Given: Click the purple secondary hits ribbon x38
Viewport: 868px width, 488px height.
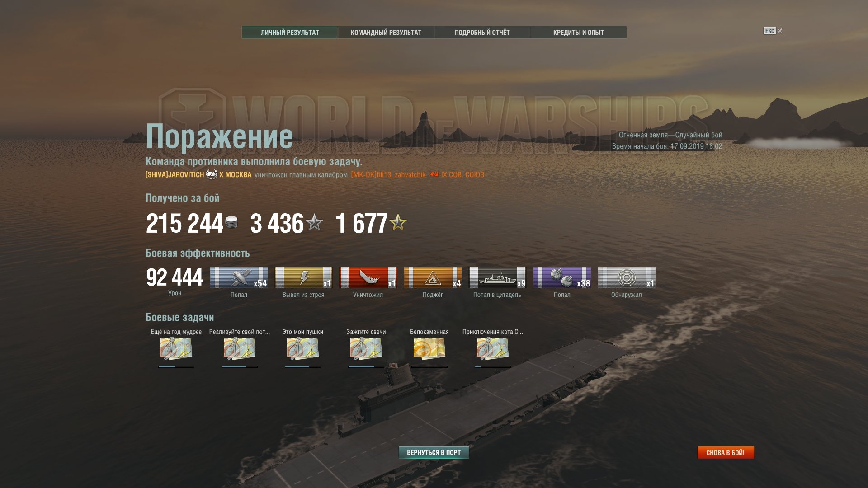Looking at the screenshot, I should click(x=562, y=277).
